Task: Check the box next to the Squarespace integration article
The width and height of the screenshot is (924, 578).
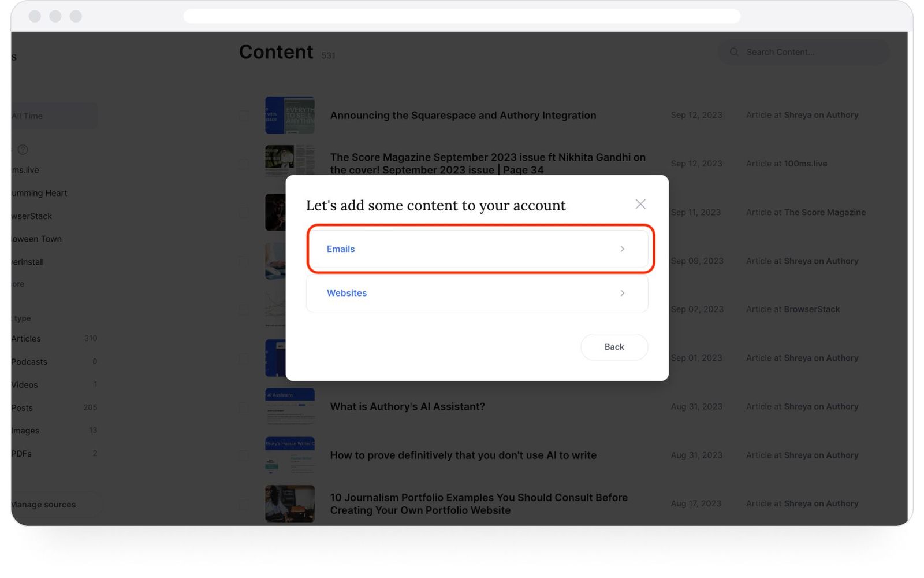Action: click(244, 116)
